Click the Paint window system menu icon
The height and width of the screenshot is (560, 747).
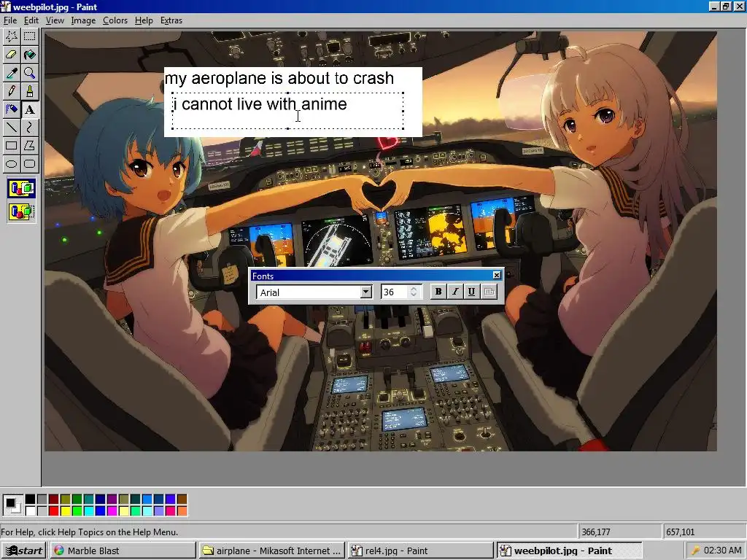(x=6, y=7)
